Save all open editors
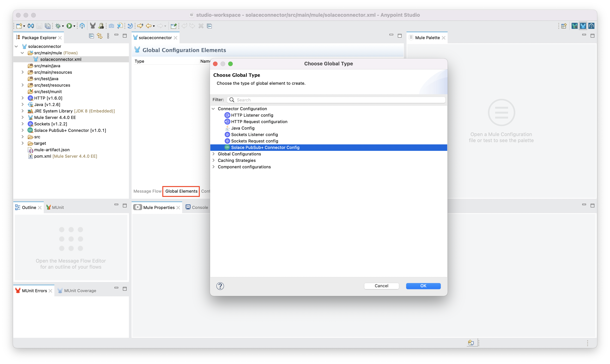Image resolution: width=610 pixels, height=364 pixels. [48, 26]
